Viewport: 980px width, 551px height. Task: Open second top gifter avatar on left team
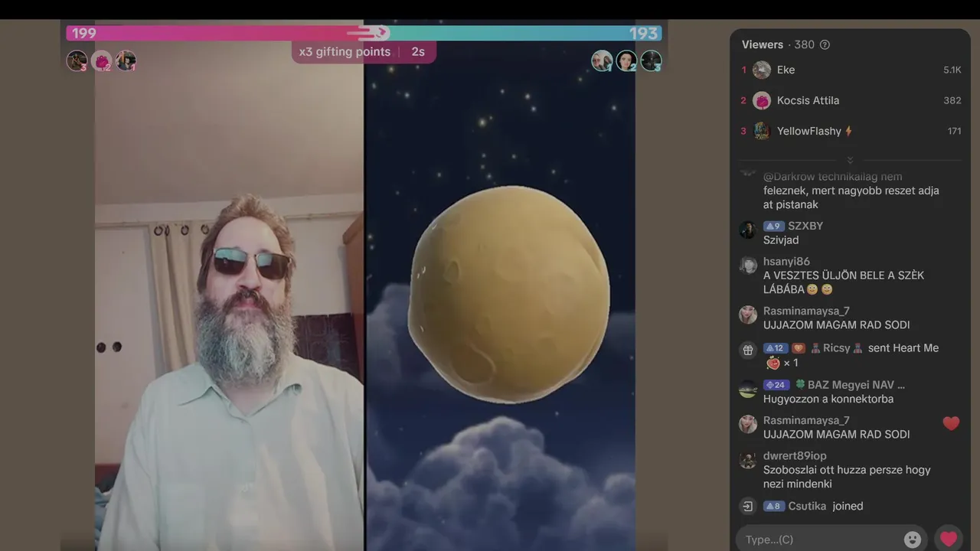(101, 60)
